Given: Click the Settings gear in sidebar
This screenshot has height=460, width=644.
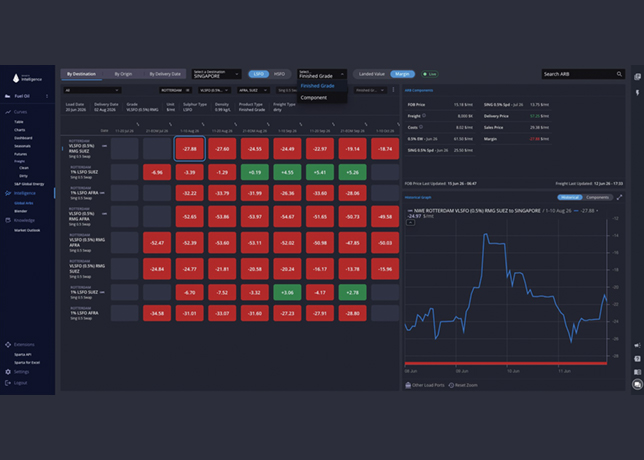Looking at the screenshot, I should (x=8, y=372).
